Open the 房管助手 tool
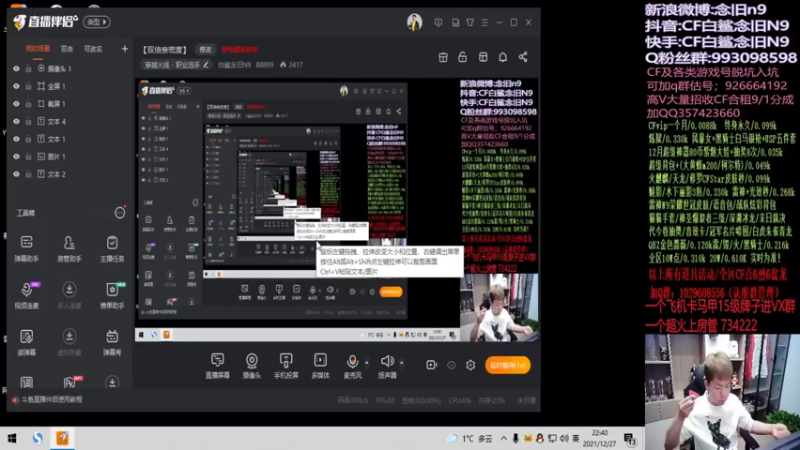This screenshot has width=800, height=450. 69,248
